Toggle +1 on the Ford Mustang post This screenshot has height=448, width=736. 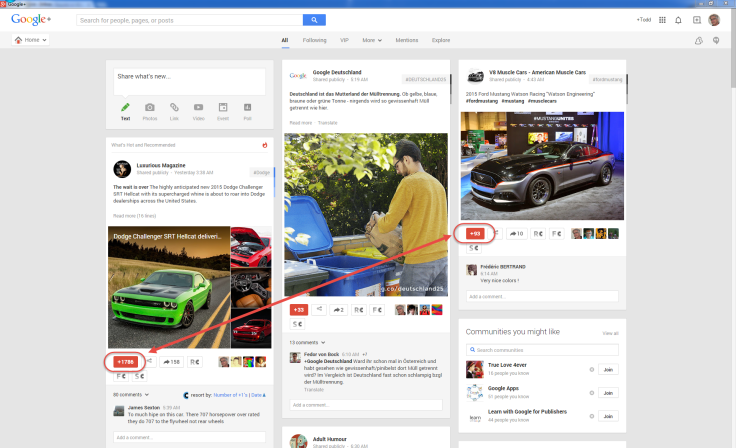coord(475,233)
